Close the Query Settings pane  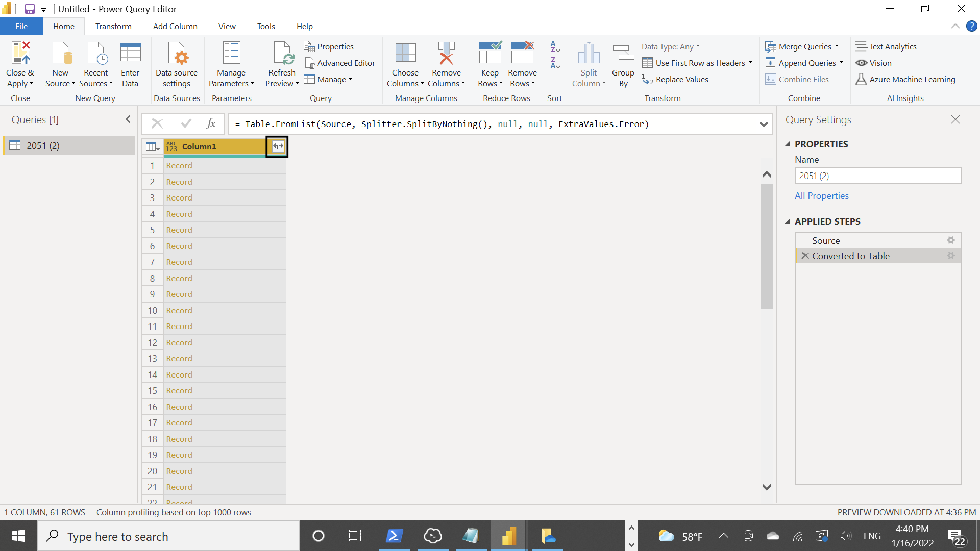[x=955, y=119]
